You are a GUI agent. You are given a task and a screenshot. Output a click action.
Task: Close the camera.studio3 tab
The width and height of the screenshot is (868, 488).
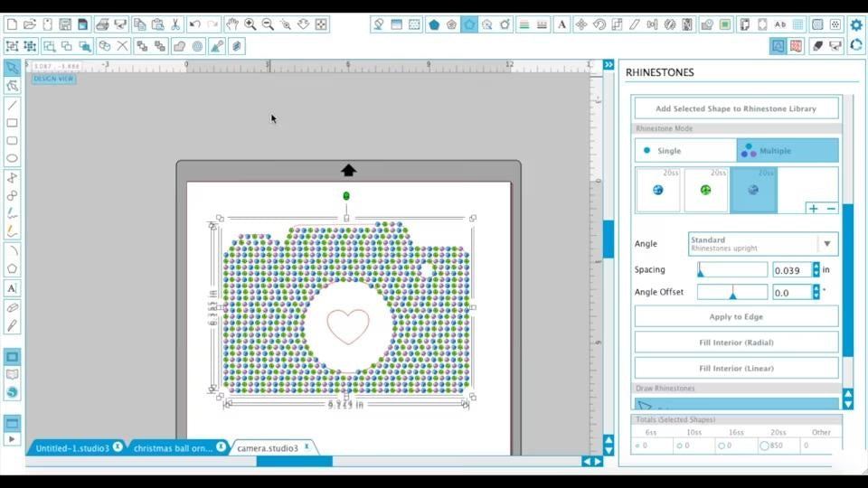(307, 446)
